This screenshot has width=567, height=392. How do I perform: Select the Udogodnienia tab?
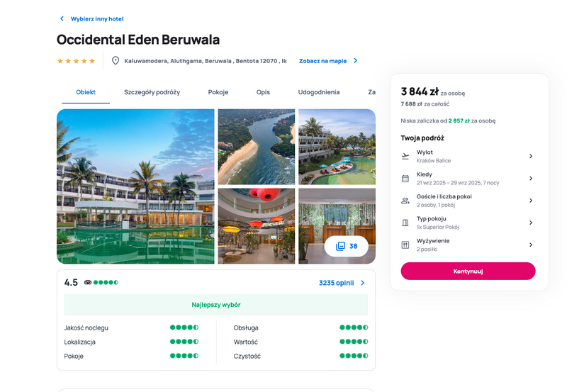(x=318, y=92)
